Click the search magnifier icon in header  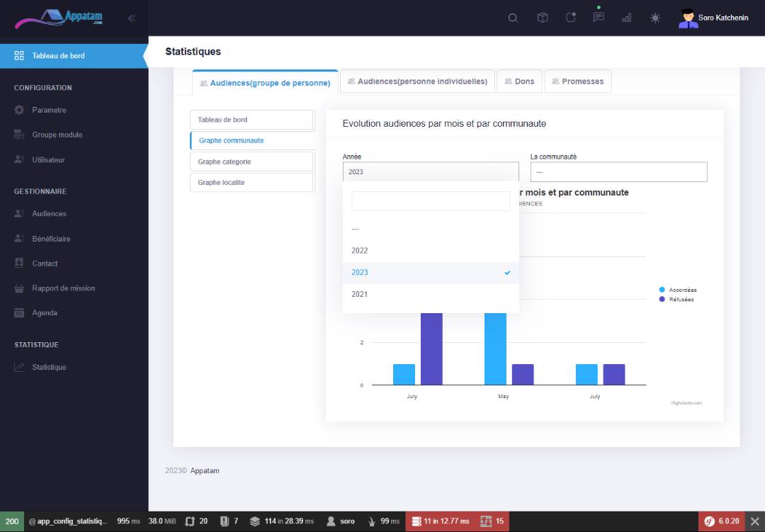pos(513,18)
